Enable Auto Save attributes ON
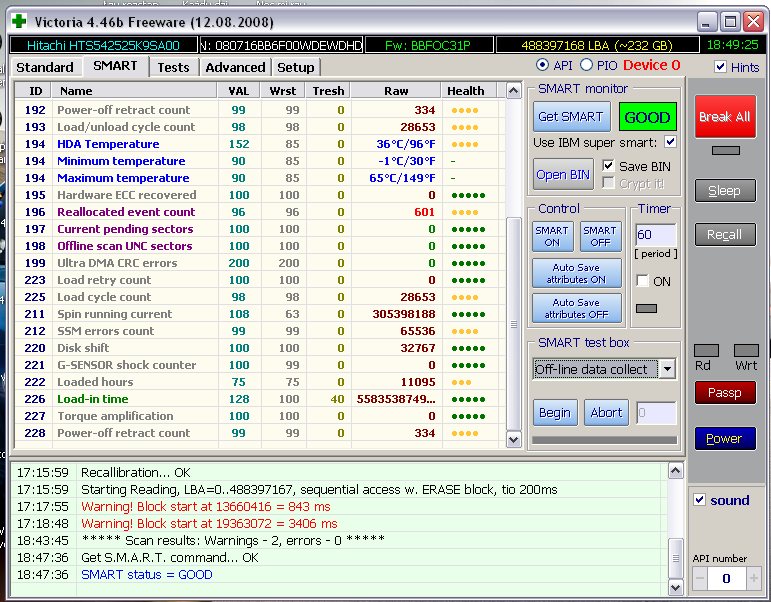771x602 pixels. pyautogui.click(x=576, y=273)
